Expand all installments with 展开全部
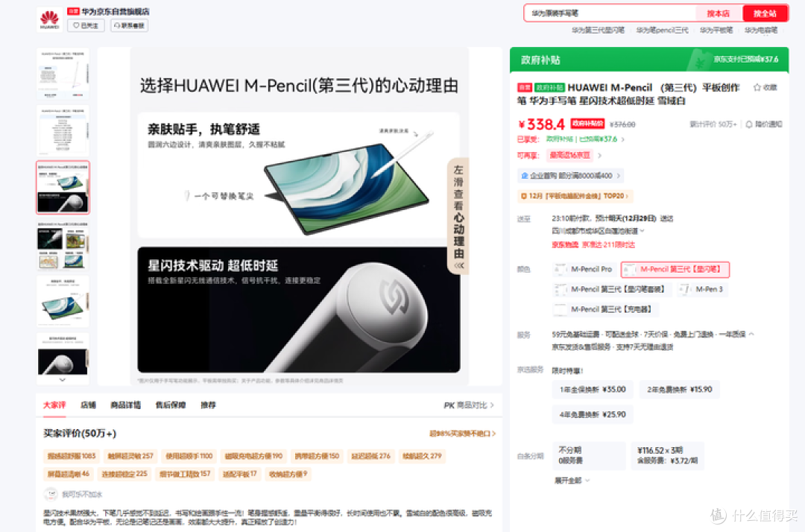 coord(572,481)
